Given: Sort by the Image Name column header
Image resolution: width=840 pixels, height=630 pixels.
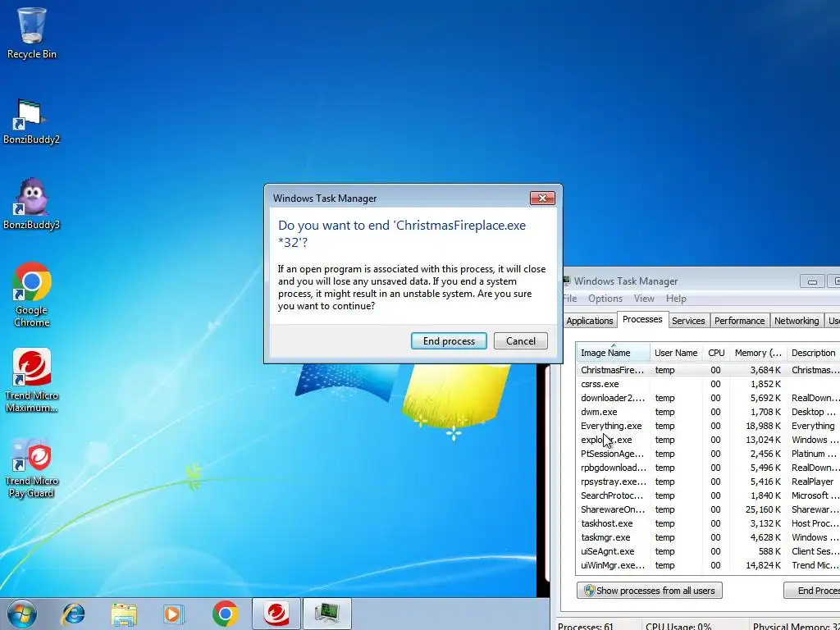Looking at the screenshot, I should click(614, 352).
